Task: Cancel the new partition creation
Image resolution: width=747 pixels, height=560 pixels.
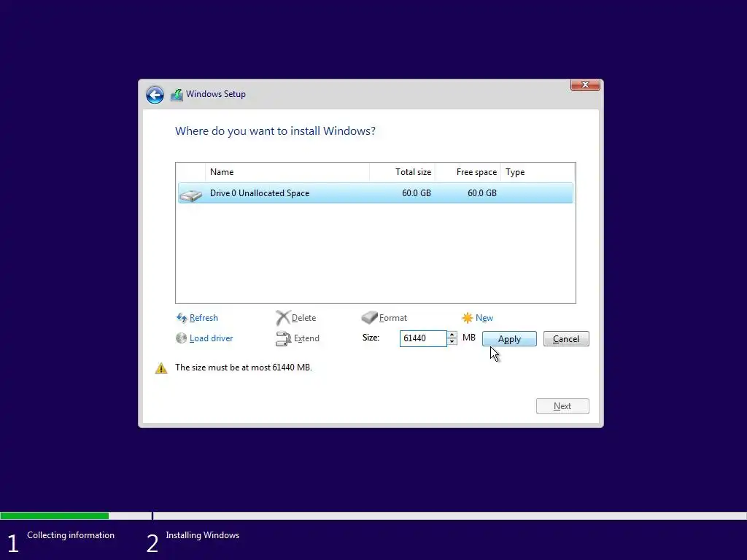Action: (566, 339)
